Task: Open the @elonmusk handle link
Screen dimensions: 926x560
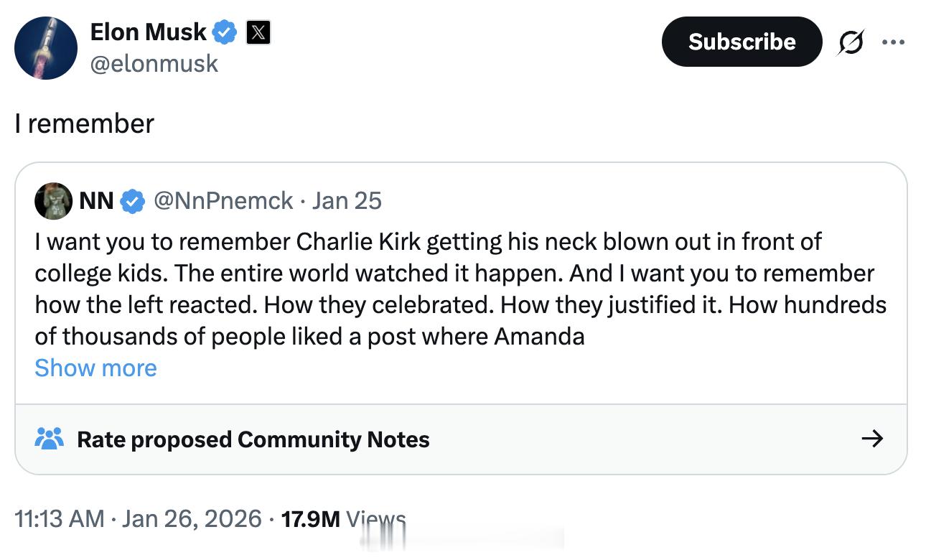Action: [154, 64]
